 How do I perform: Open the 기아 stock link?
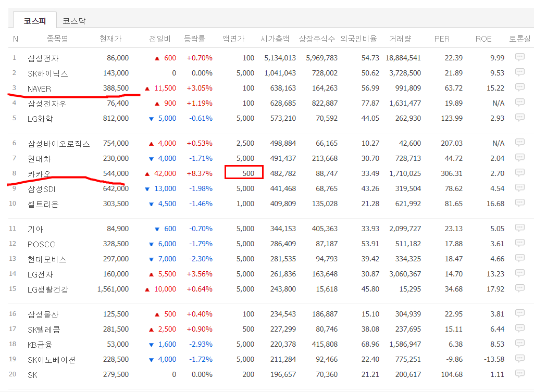tap(35, 230)
